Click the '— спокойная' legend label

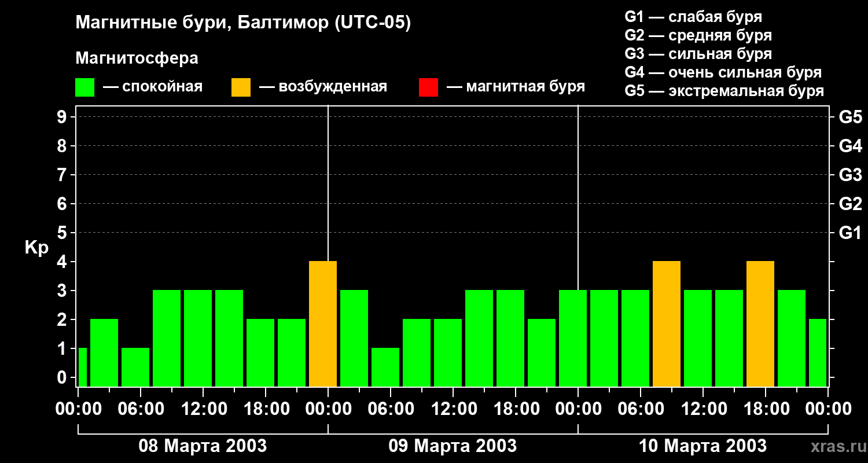coord(153,87)
